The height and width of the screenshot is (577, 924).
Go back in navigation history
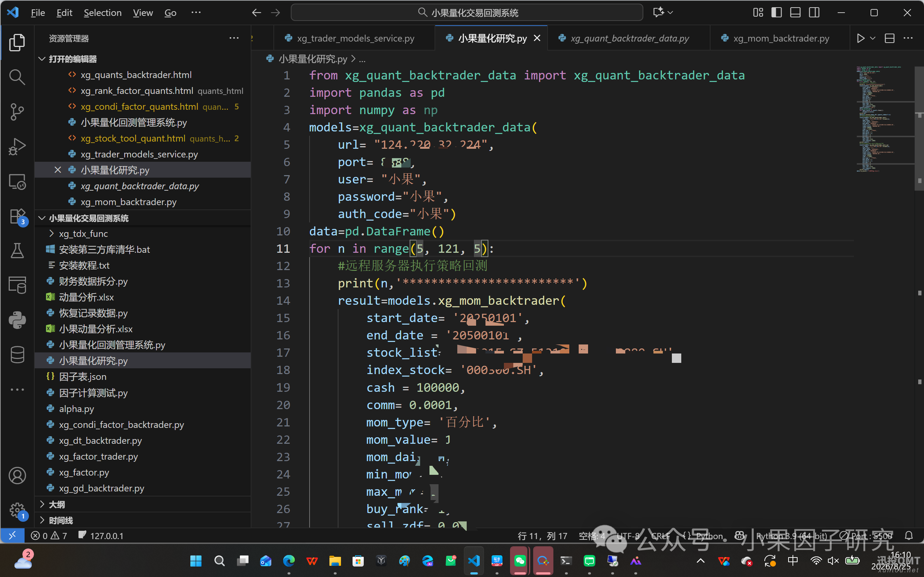256,13
